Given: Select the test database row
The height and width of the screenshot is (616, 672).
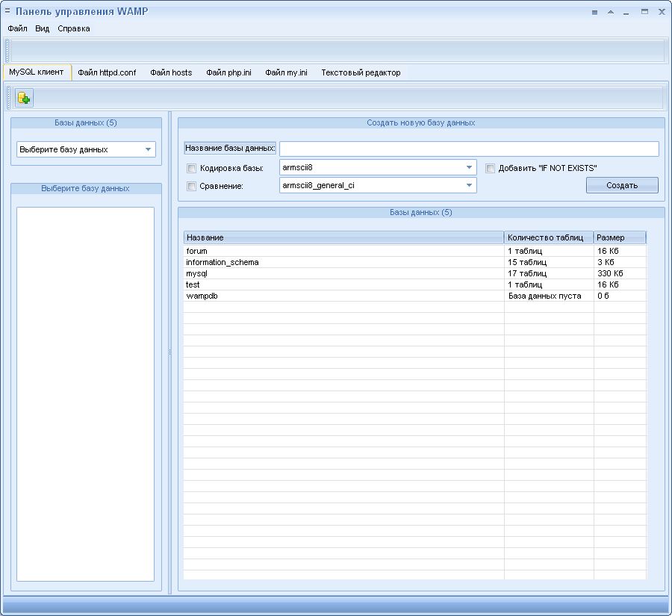Looking at the screenshot, I should coord(415,284).
